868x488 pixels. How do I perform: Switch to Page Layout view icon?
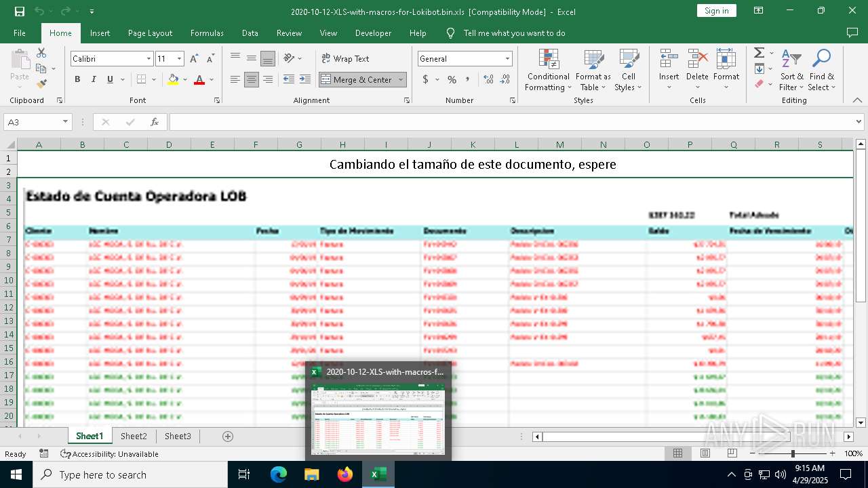pyautogui.click(x=705, y=453)
